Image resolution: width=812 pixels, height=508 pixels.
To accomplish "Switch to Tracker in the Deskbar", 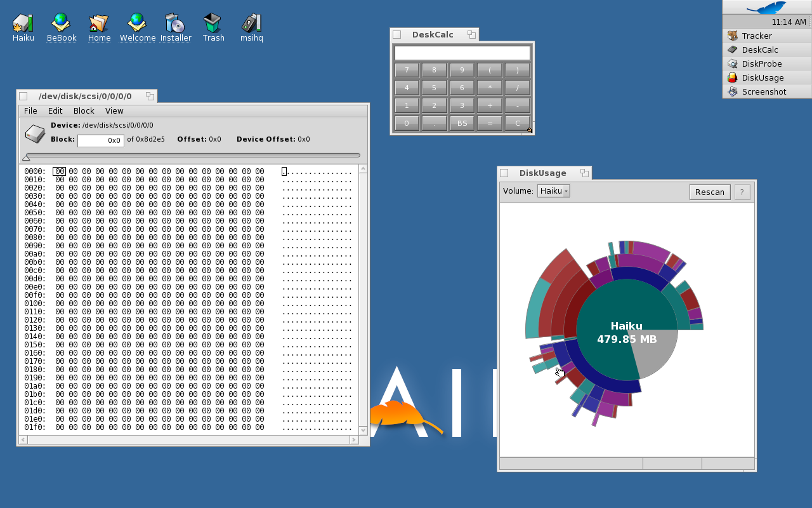I will (x=767, y=36).
